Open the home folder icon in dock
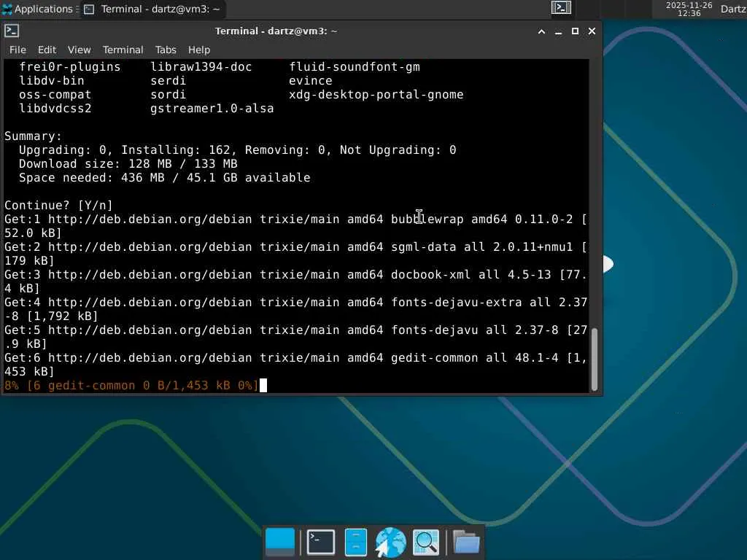The width and height of the screenshot is (747, 560). click(x=466, y=542)
